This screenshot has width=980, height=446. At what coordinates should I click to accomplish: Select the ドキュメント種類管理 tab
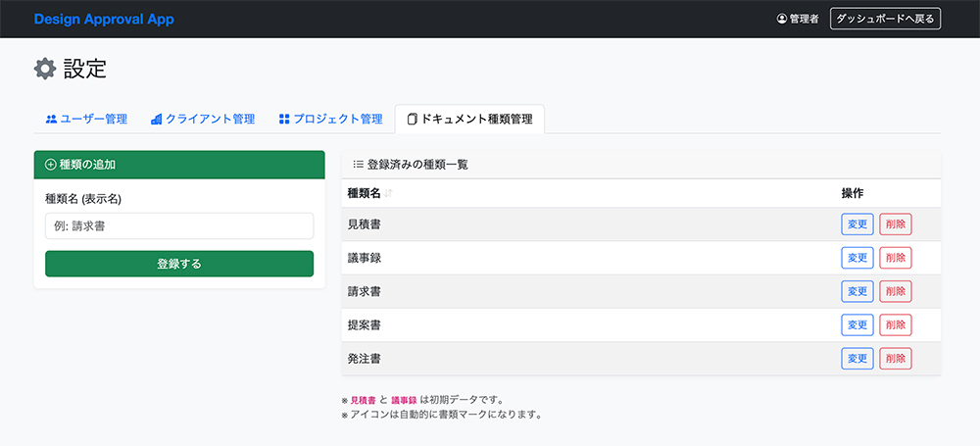pyautogui.click(x=469, y=119)
